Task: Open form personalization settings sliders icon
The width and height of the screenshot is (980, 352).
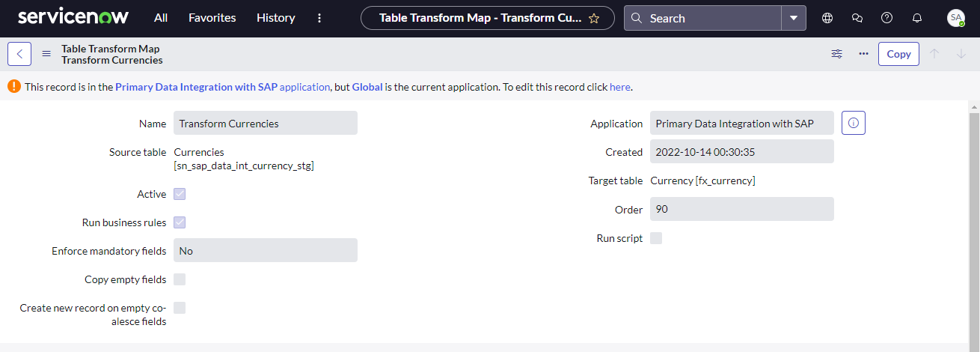Action: 837,54
